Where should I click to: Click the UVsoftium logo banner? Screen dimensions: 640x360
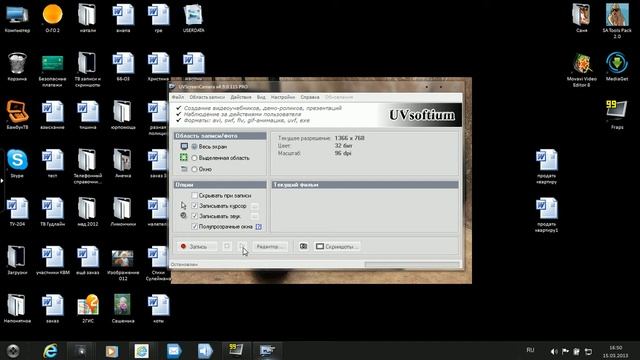coord(422,115)
